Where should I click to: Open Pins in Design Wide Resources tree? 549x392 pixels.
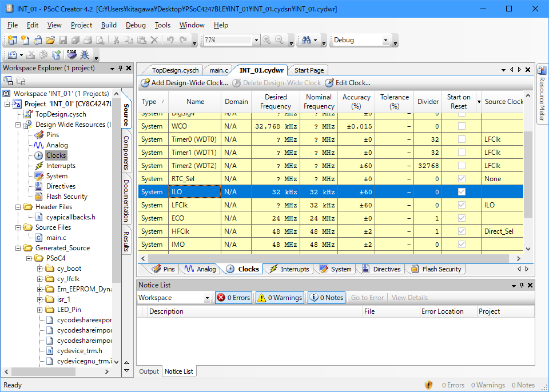52,135
